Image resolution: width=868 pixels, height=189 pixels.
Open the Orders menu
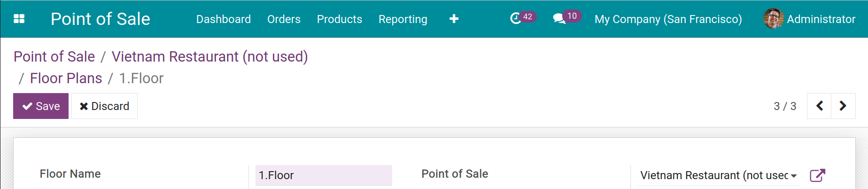[284, 19]
